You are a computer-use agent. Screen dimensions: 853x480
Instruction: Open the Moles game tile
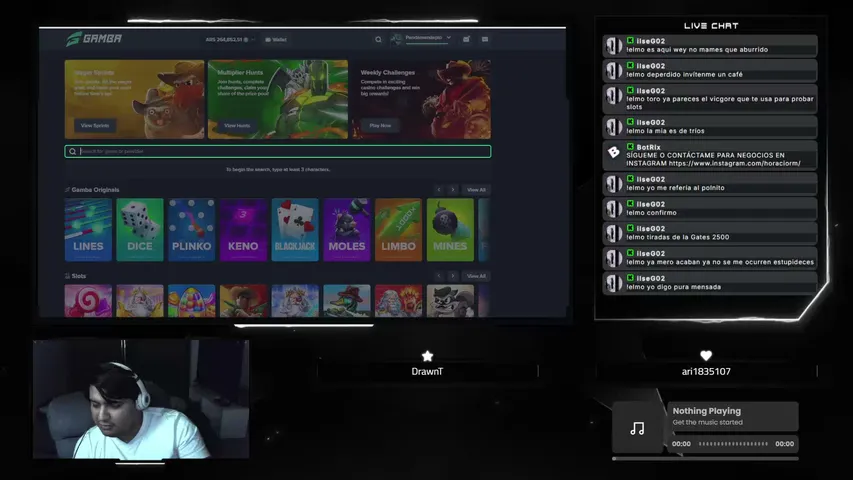pyautogui.click(x=347, y=230)
